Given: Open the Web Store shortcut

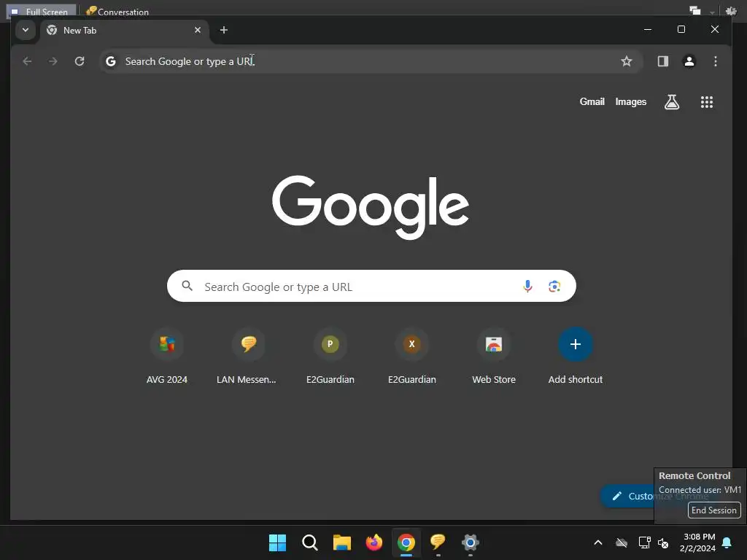Looking at the screenshot, I should point(494,356).
